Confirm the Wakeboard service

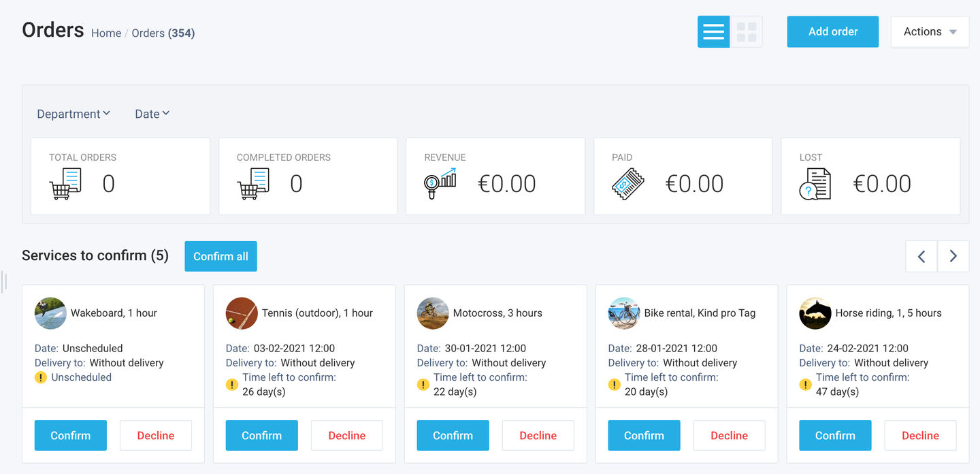coord(71,435)
